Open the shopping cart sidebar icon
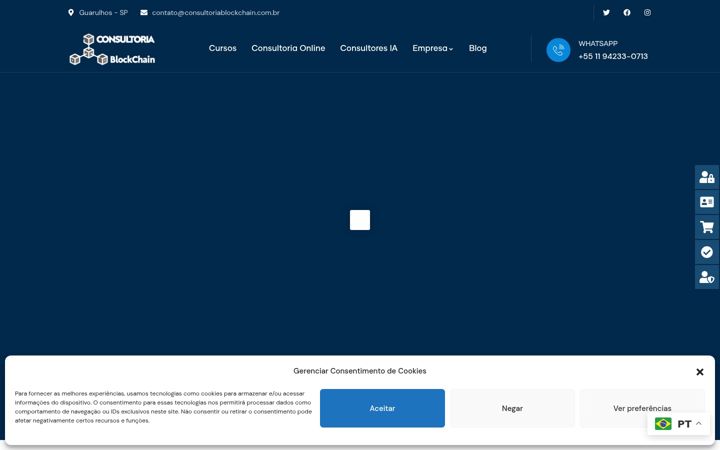This screenshot has height=450, width=720. 707,227
